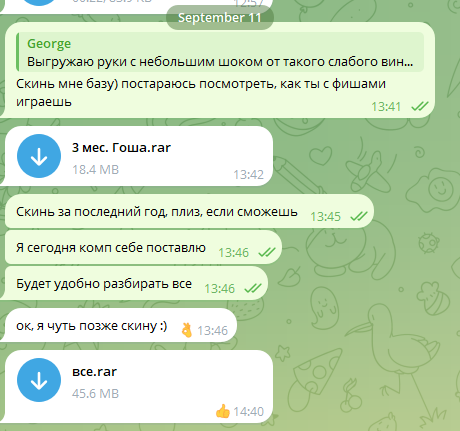
Task: Click the Скинь за последний год message
Action: tap(157, 212)
